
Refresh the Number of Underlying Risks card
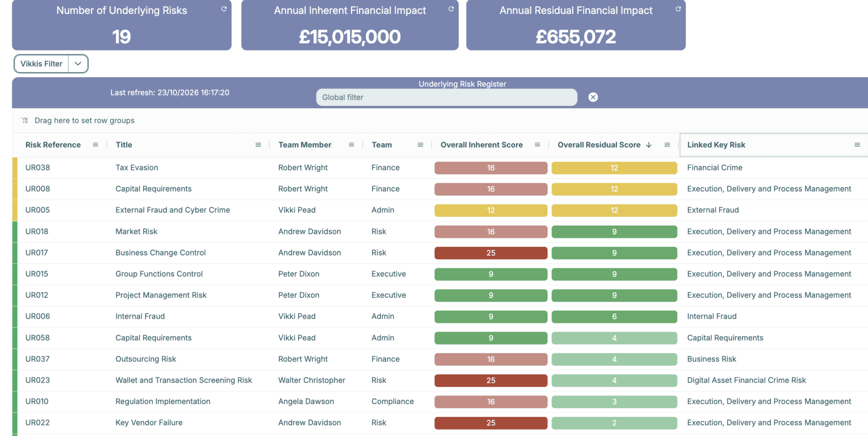click(x=224, y=9)
